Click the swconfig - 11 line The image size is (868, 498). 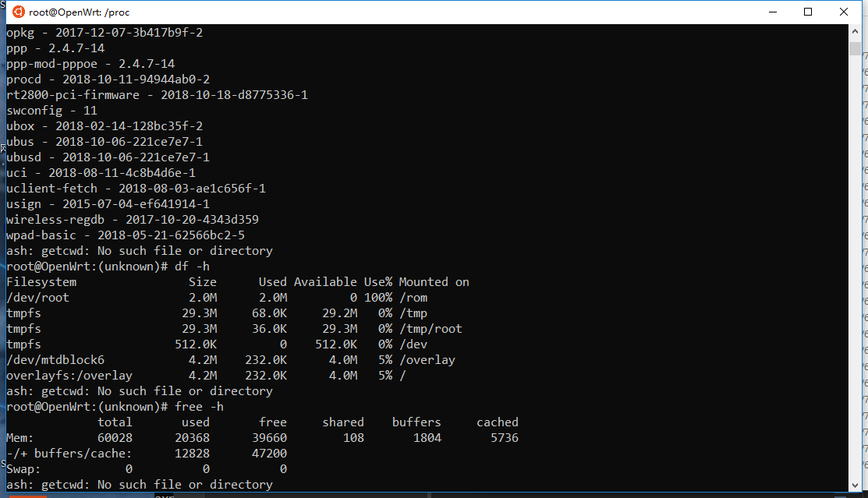(51, 111)
